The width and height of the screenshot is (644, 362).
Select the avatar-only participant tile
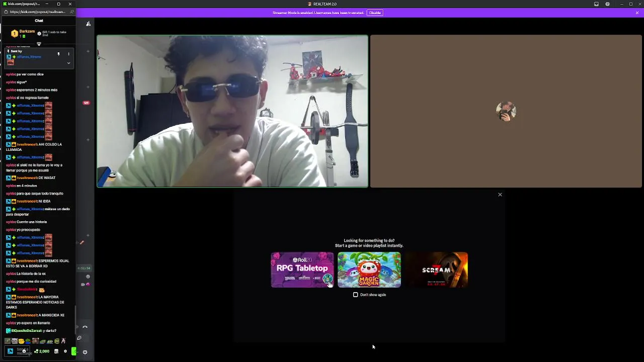(506, 111)
